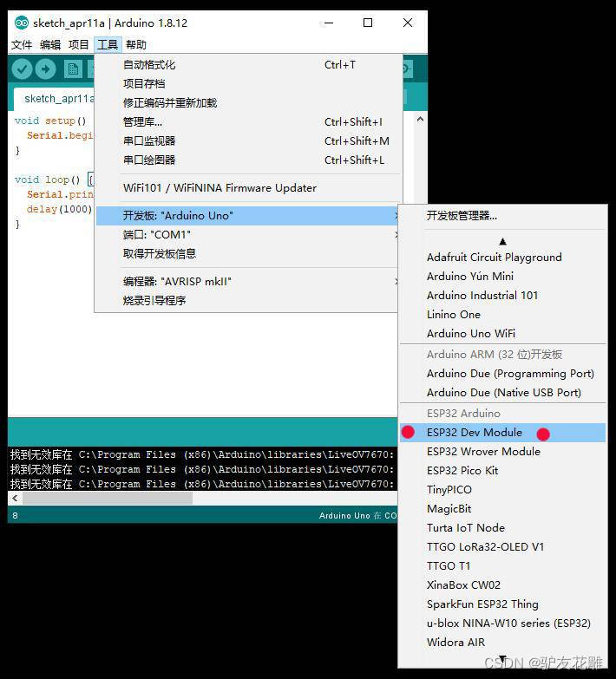Pick Linino One board

pyautogui.click(x=502, y=315)
